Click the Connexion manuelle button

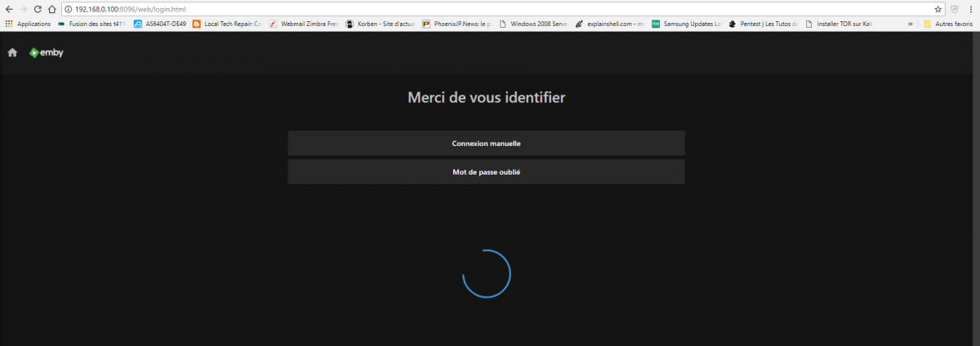coord(486,144)
